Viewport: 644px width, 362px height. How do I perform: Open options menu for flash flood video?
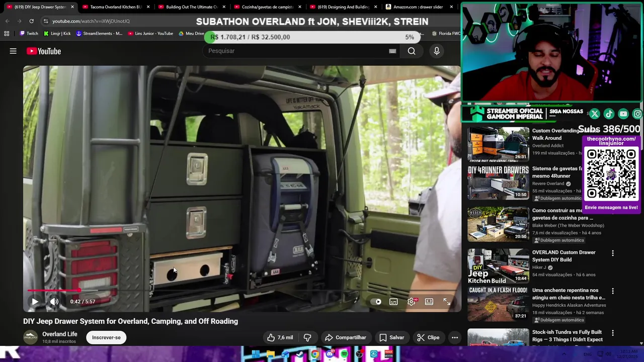click(613, 291)
